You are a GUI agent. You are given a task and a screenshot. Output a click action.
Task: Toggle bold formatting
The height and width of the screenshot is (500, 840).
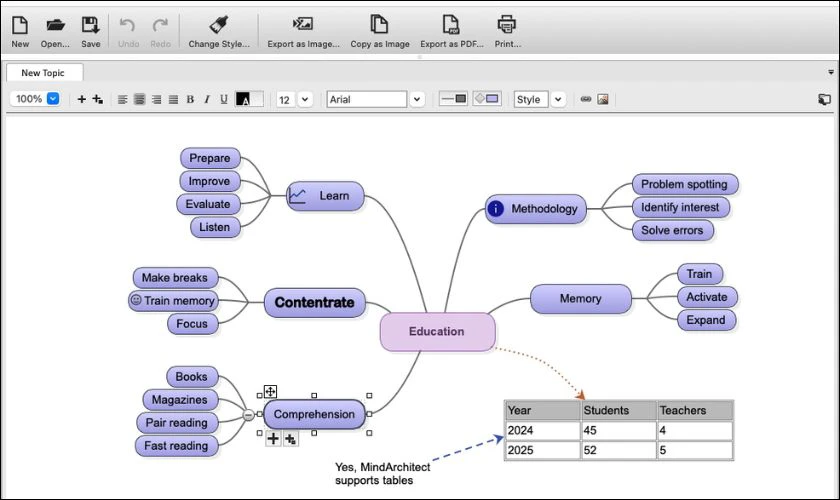tap(190, 99)
